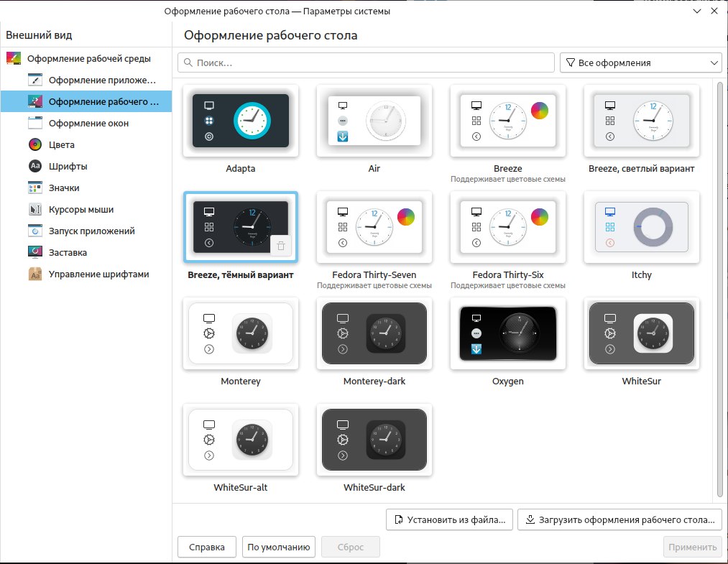
Task: Select the Оформление рабочей среды category label
Action: click(x=88, y=58)
